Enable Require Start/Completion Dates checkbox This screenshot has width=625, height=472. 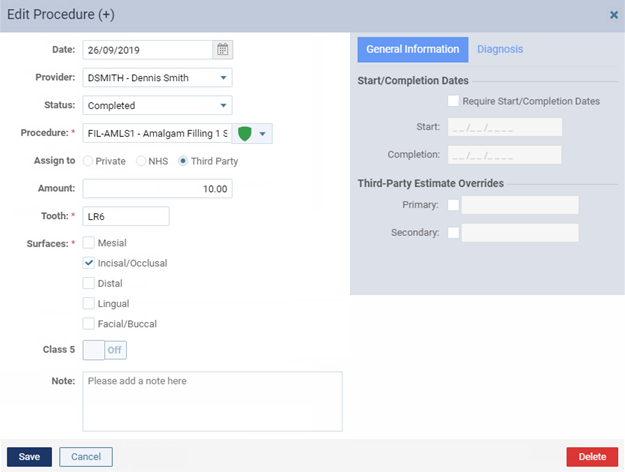coord(453,101)
